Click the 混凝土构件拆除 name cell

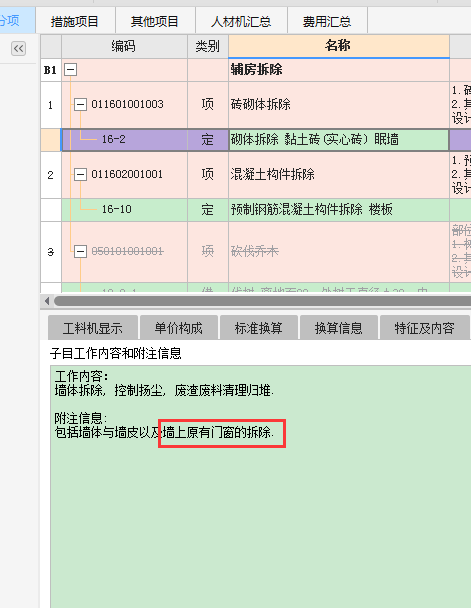338,175
